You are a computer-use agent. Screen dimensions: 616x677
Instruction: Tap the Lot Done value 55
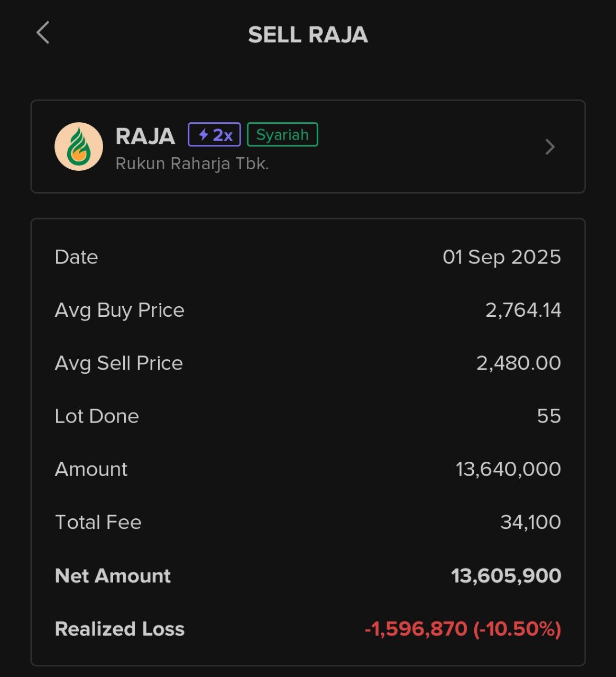coord(549,416)
